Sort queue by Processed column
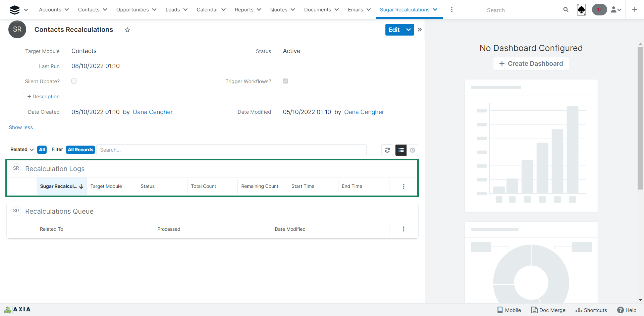644x316 pixels. [x=169, y=229]
